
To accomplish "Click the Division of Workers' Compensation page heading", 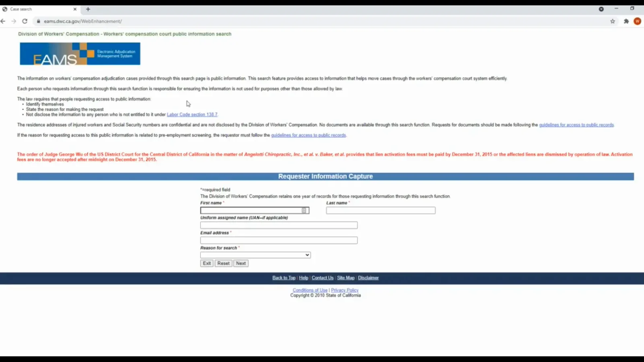I will tap(125, 34).
